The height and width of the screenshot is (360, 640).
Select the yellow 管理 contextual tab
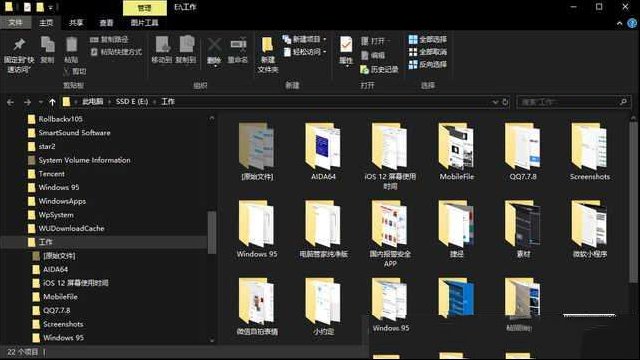[144, 8]
